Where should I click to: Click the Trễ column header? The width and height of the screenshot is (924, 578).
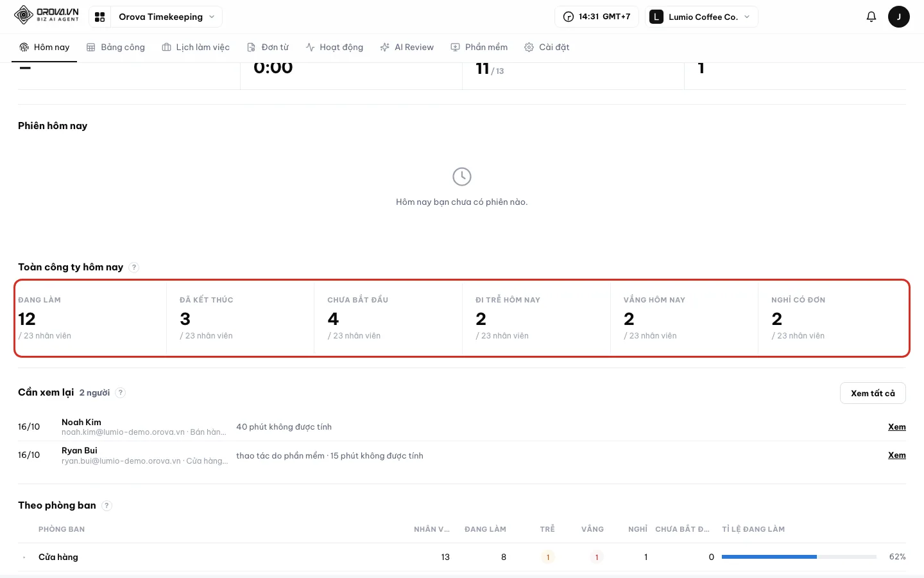(x=547, y=529)
